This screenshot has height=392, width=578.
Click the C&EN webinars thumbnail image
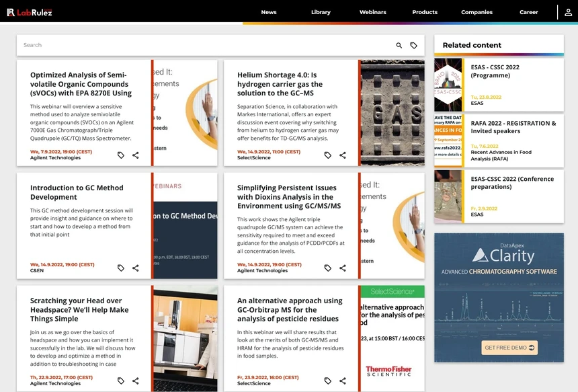tap(185, 226)
